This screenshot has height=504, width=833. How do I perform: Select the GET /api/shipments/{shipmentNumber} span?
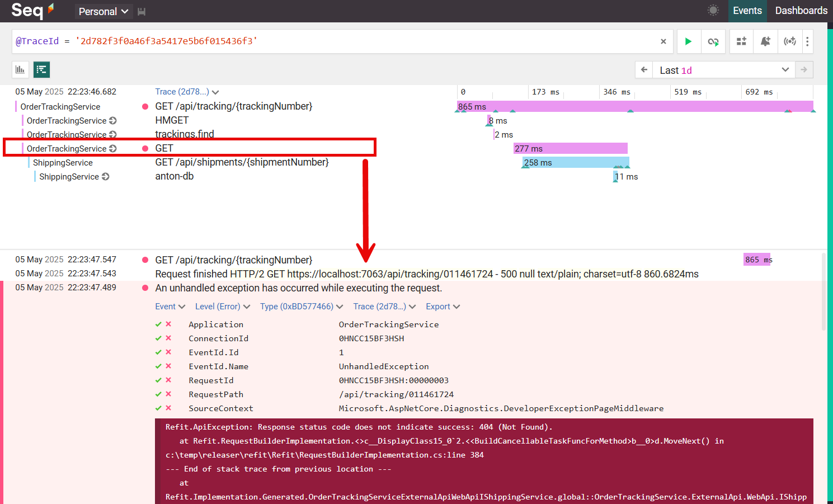point(242,162)
